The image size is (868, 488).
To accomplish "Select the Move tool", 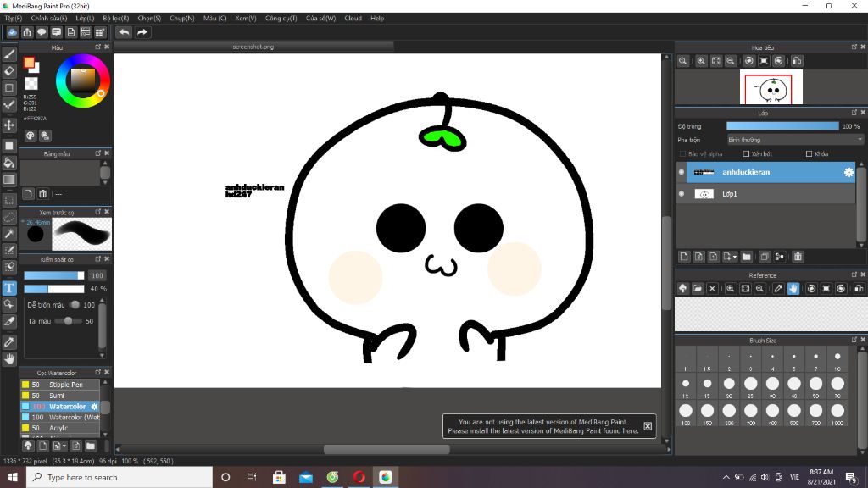I will click(x=9, y=125).
